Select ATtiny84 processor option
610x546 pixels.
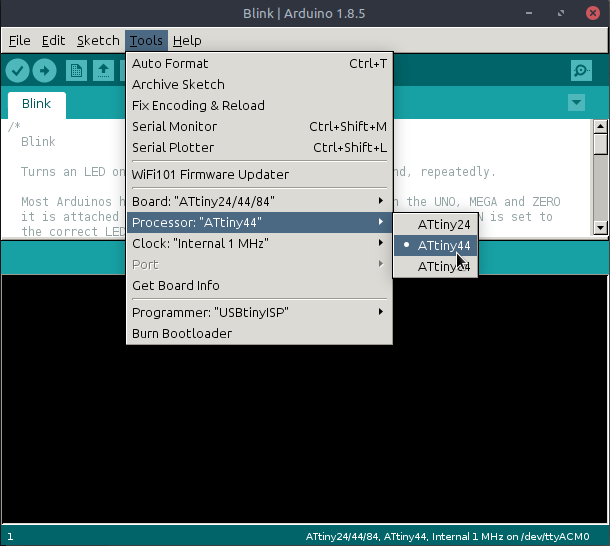(436, 267)
